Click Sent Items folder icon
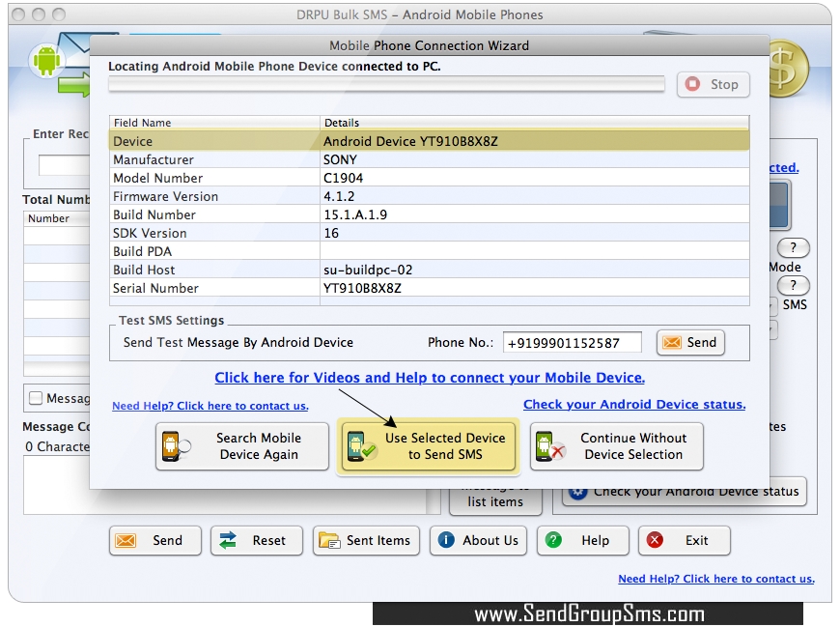The image size is (840, 627). (329, 540)
